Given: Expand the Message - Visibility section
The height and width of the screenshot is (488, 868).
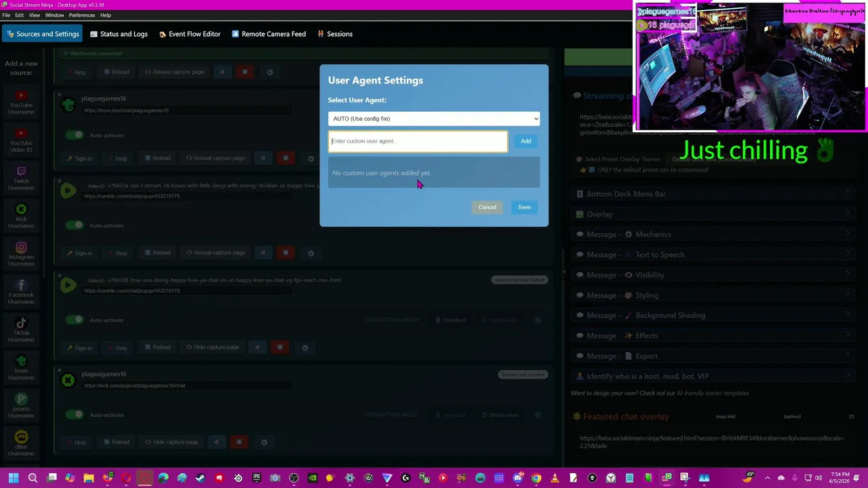Looking at the screenshot, I should tap(713, 275).
